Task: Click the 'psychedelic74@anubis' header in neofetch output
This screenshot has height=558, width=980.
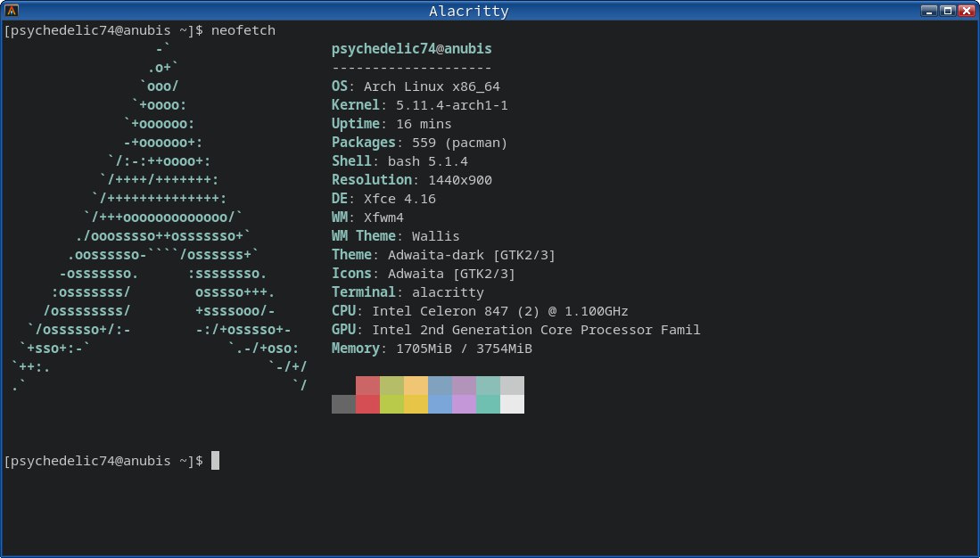Action: point(412,49)
